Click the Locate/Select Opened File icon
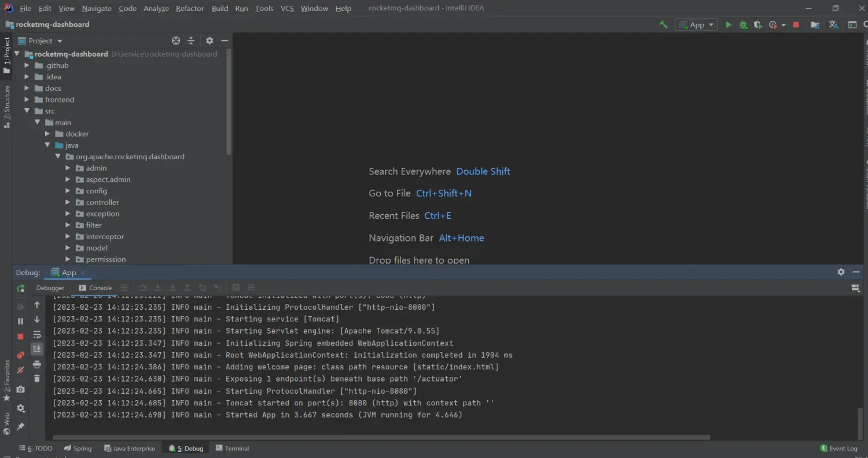The width and height of the screenshot is (868, 458). 176,41
